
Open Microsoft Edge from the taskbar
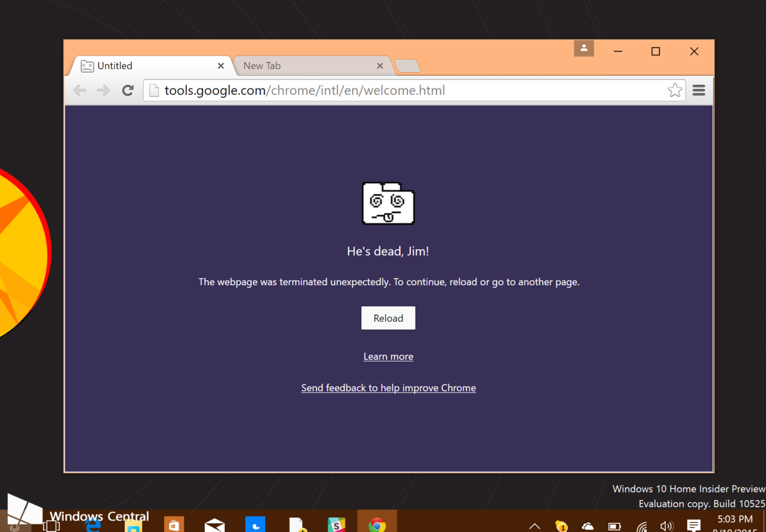tap(93, 524)
